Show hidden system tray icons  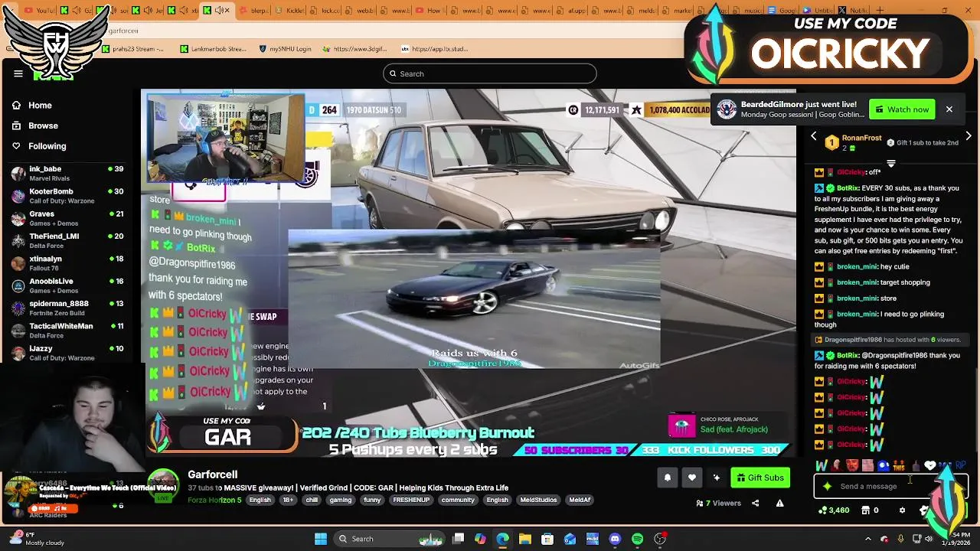click(867, 539)
